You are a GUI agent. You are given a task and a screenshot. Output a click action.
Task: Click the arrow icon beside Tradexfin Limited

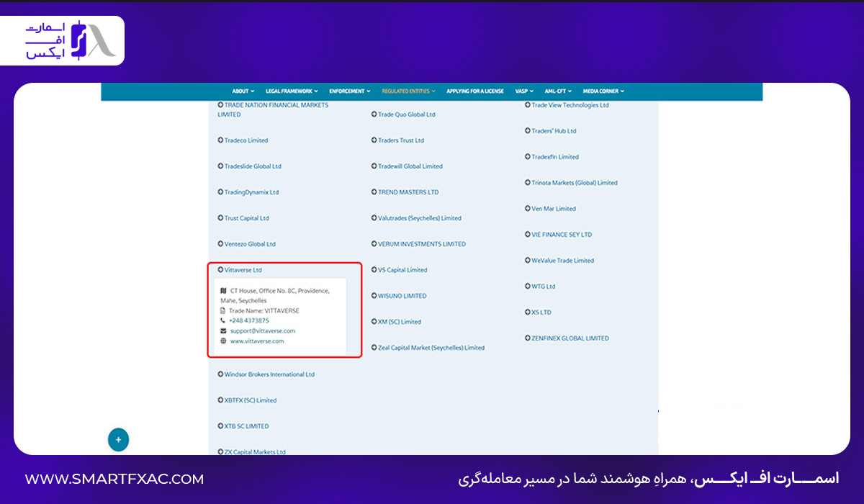click(528, 157)
